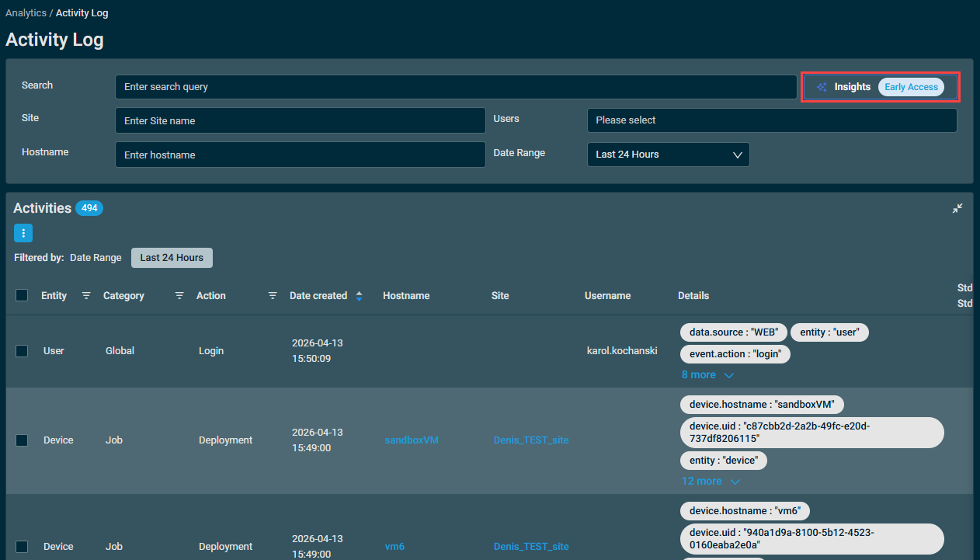
Task: Collapse the Activities panel icon
Action: coord(957,208)
